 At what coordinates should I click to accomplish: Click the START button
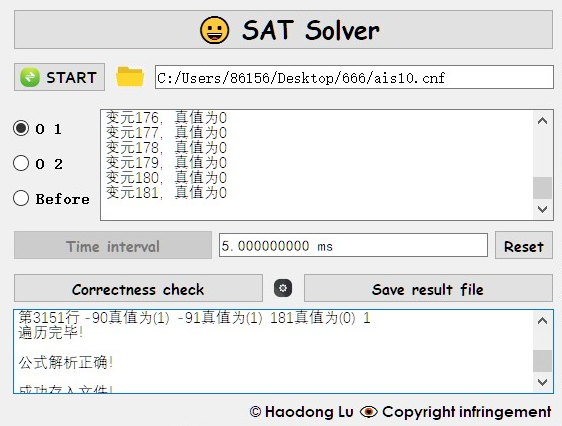59,77
